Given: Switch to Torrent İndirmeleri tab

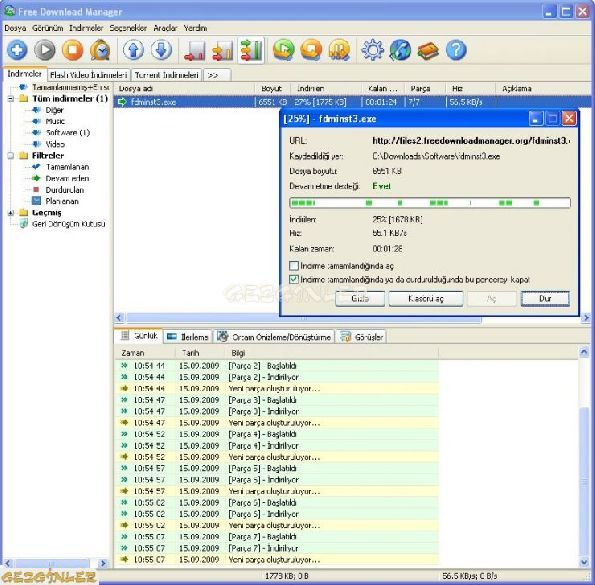Looking at the screenshot, I should (167, 75).
